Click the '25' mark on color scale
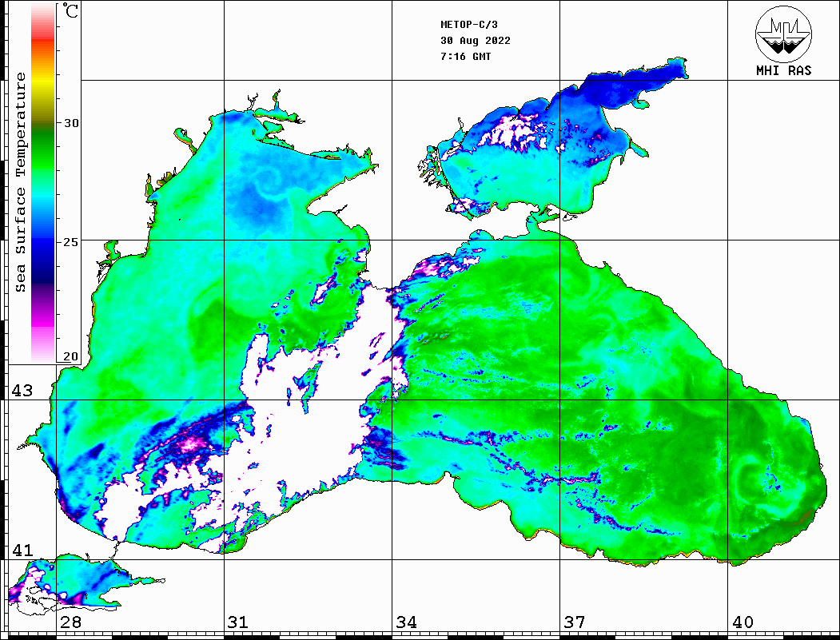This screenshot has width=840, height=640. 70,242
